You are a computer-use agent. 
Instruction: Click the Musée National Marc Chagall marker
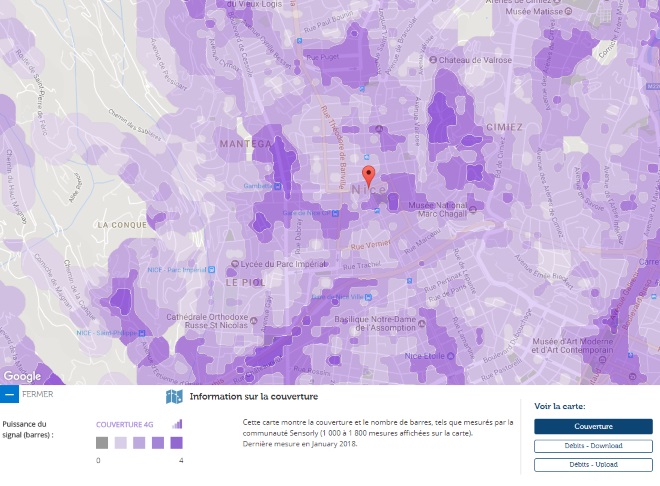[x=473, y=209]
